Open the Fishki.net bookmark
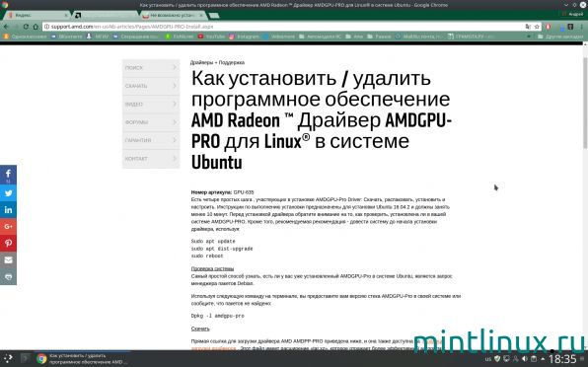The width and height of the screenshot is (588, 367). tap(180, 37)
